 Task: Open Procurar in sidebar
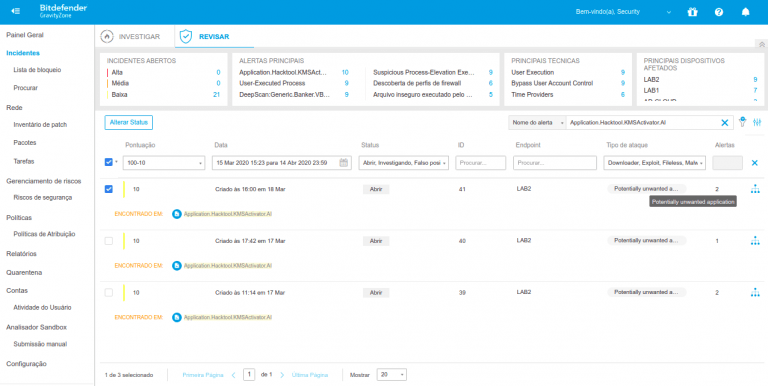tap(25, 88)
